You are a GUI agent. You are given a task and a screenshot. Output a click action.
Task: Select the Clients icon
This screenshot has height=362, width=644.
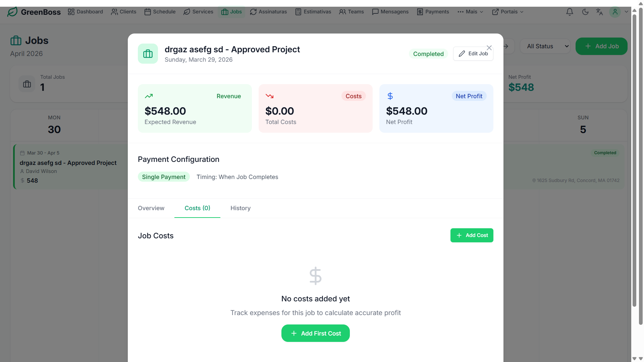[114, 12]
